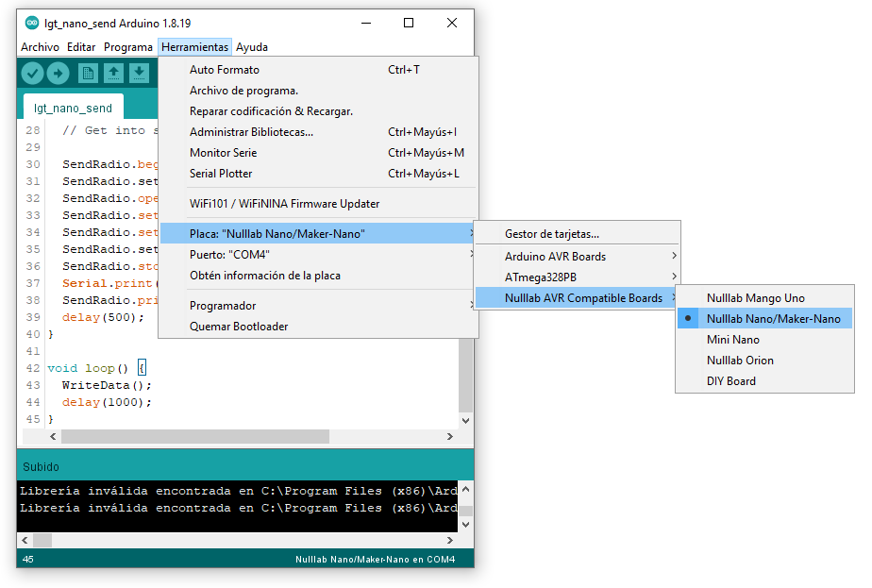Viewport: 872px width, 588px height.
Task: Open the Editar menu
Action: click(81, 47)
